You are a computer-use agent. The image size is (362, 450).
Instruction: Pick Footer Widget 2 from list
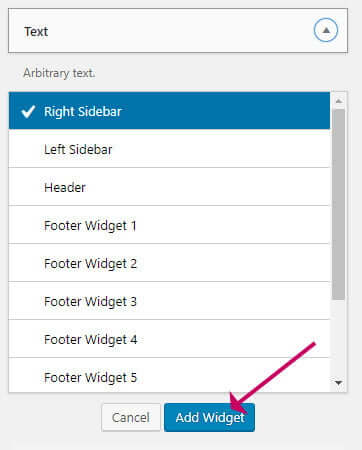[x=169, y=263]
